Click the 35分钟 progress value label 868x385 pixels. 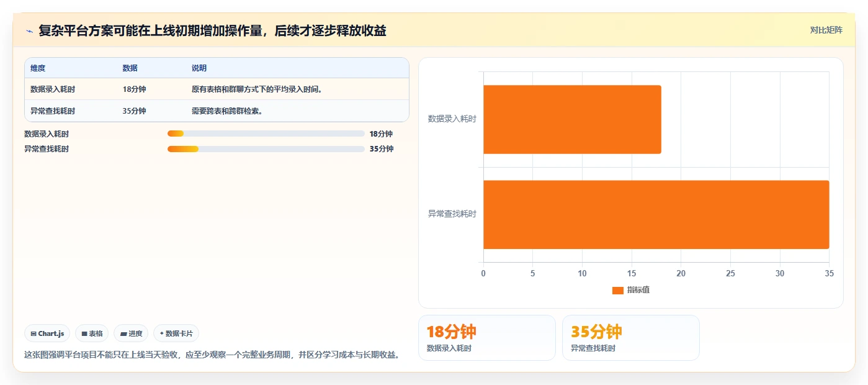point(382,149)
